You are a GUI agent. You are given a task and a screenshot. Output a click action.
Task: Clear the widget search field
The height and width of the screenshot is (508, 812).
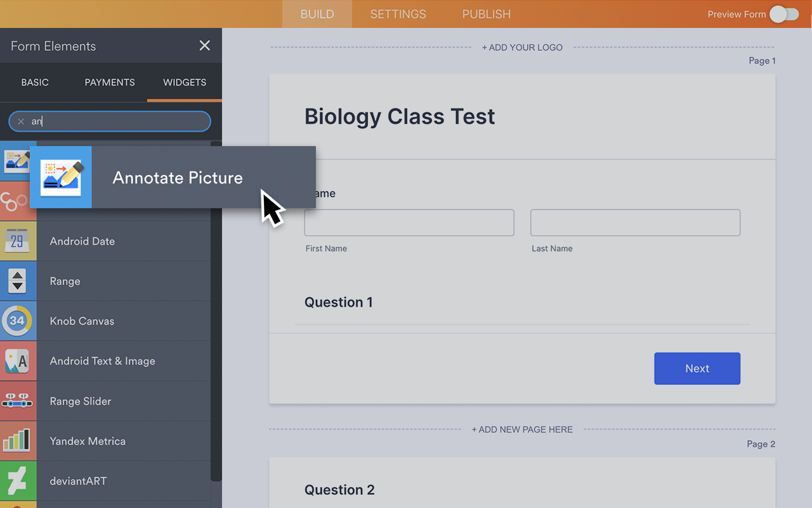[x=21, y=121]
